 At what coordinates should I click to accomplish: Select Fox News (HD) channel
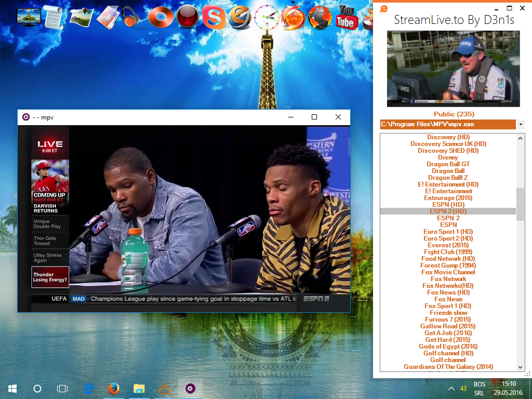448,292
